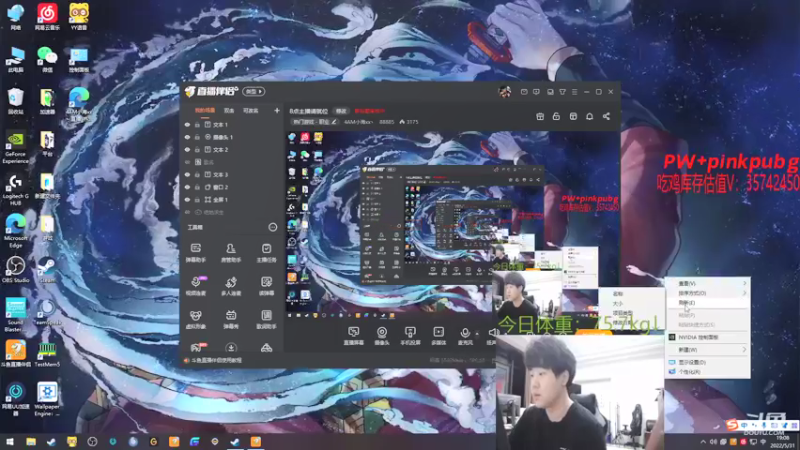The image size is (800, 450).
Task: Click the red link next to 修改 button
Action: (x=370, y=111)
